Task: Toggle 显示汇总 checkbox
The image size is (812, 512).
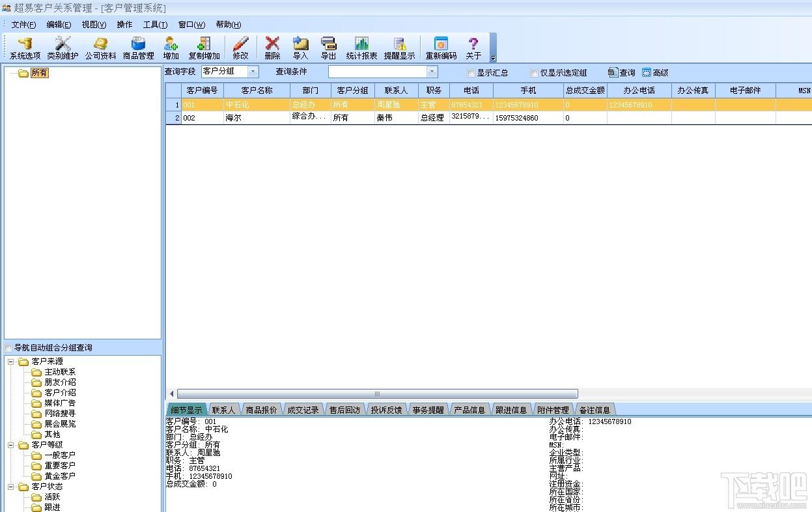Action: [471, 73]
